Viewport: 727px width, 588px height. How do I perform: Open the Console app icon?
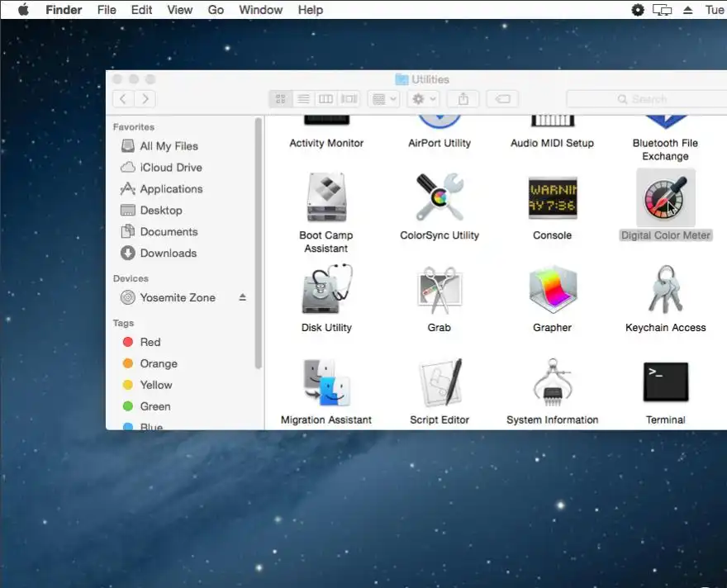pos(553,198)
